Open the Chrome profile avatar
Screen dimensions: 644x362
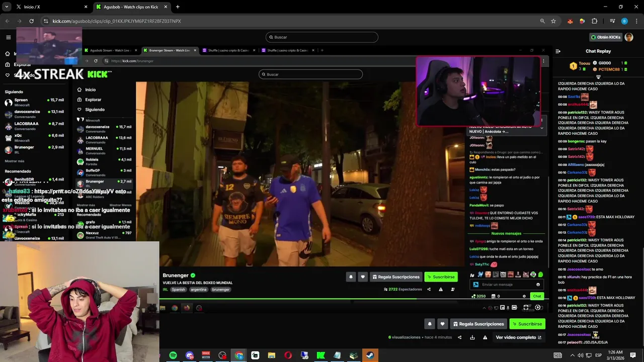[x=624, y=21]
